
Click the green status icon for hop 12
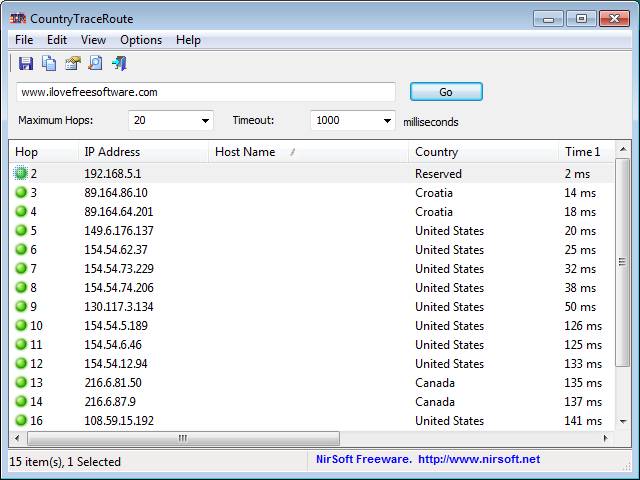21,363
